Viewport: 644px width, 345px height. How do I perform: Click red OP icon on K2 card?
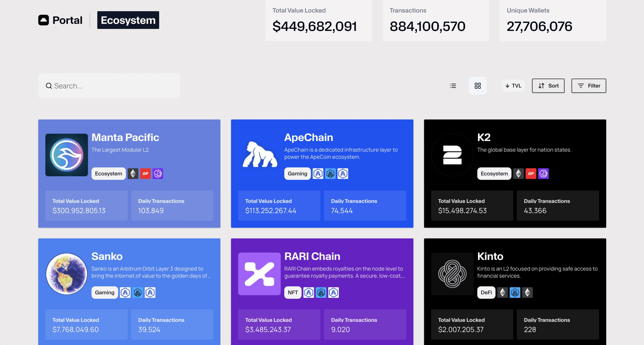(x=531, y=174)
